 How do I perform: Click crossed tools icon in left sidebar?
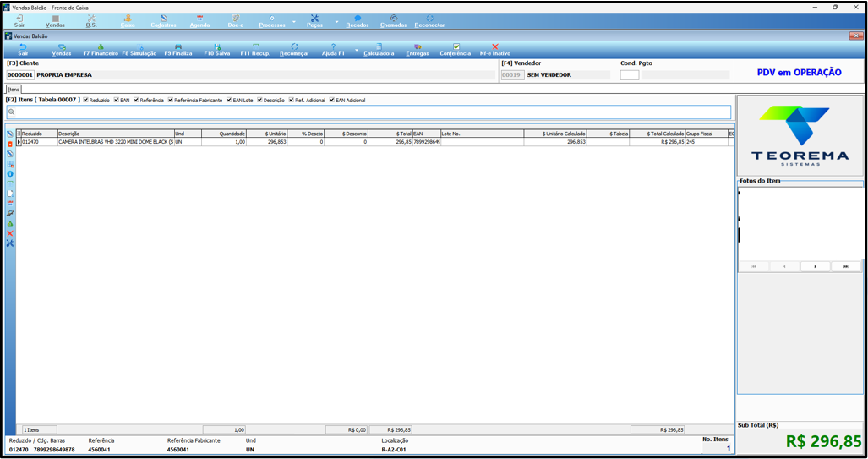click(10, 243)
